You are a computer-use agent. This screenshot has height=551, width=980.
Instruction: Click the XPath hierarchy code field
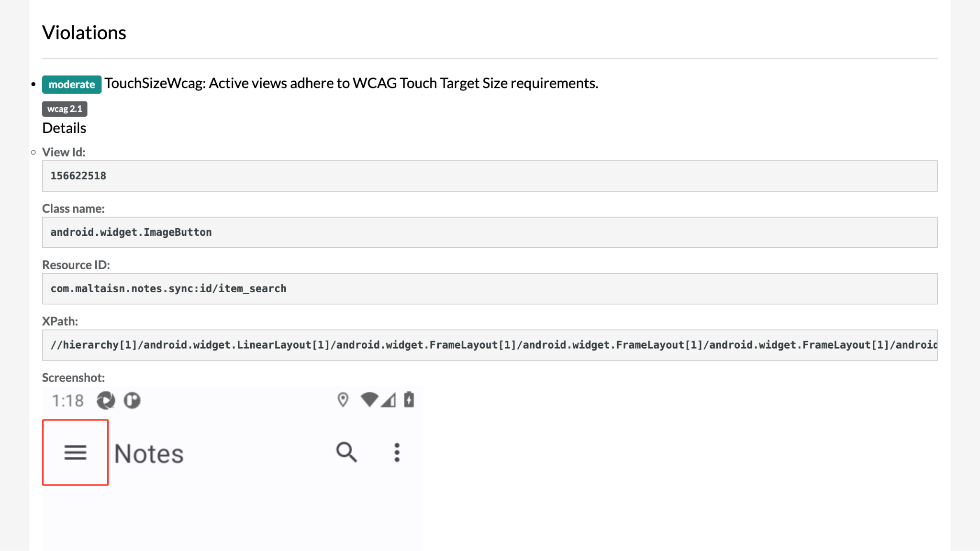click(x=489, y=345)
